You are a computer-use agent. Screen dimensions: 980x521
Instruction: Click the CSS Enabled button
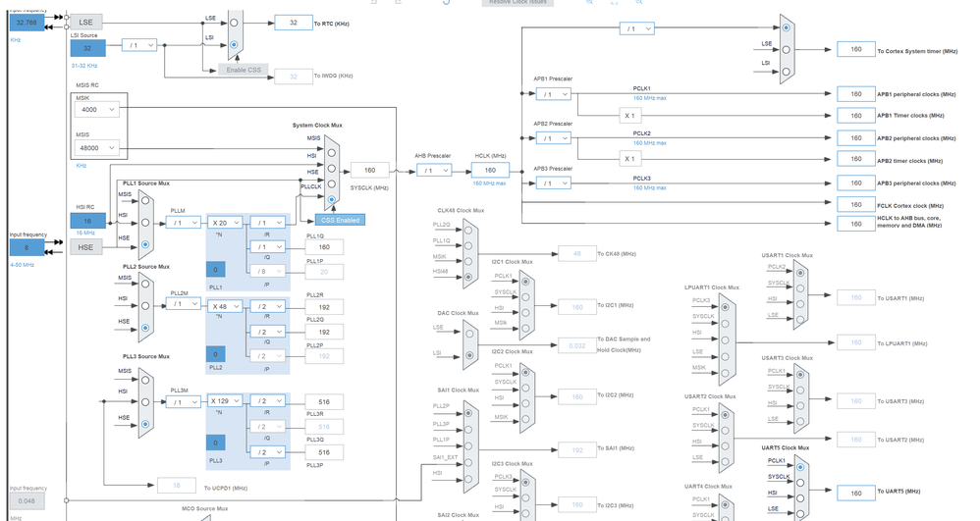(340, 220)
